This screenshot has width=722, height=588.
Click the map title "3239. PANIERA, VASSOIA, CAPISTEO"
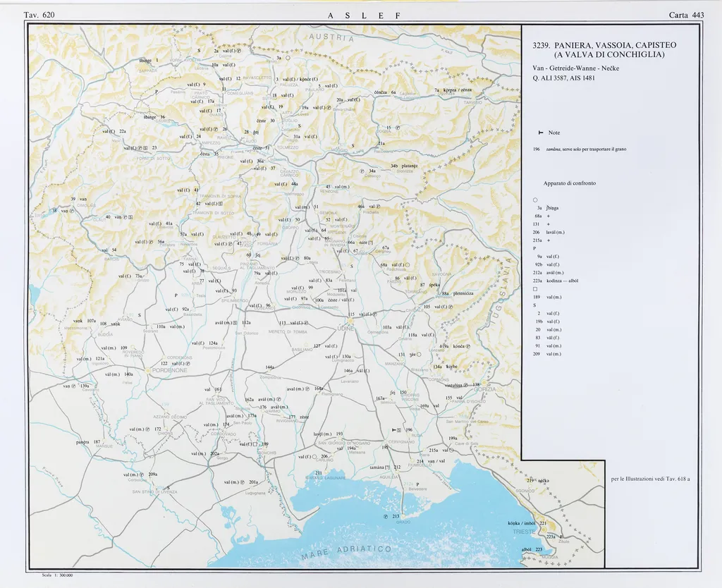pyautogui.click(x=605, y=45)
